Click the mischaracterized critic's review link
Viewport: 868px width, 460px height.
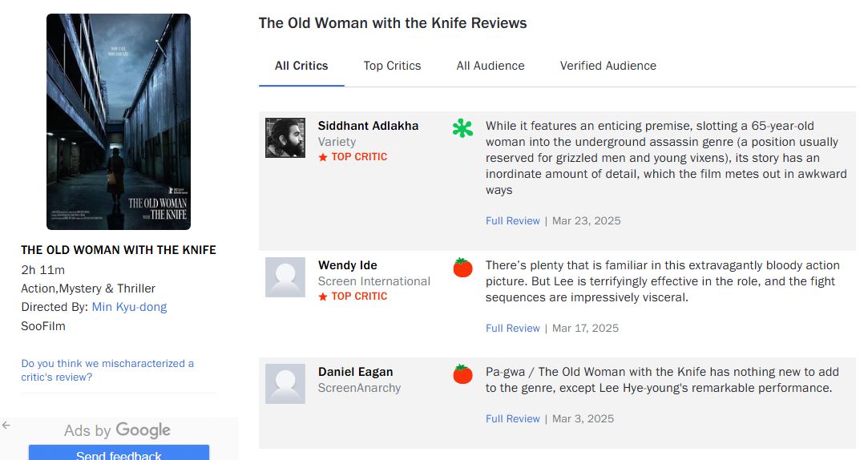(107, 370)
